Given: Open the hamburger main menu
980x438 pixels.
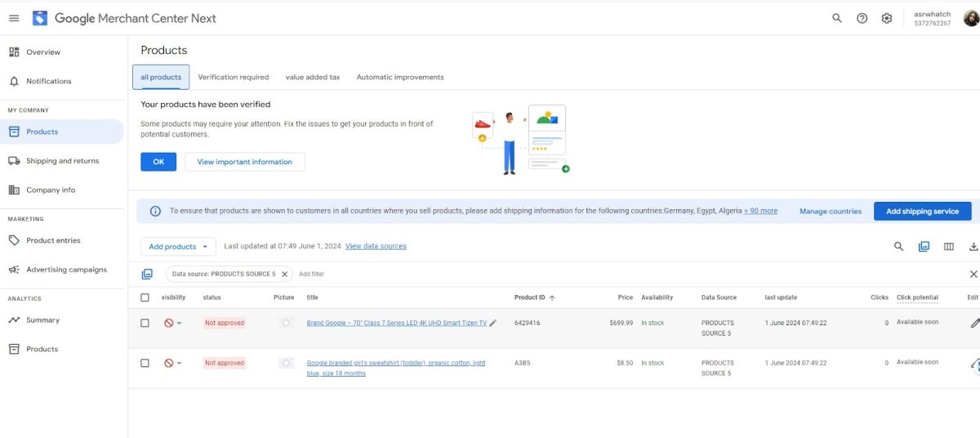Looking at the screenshot, I should (x=14, y=18).
